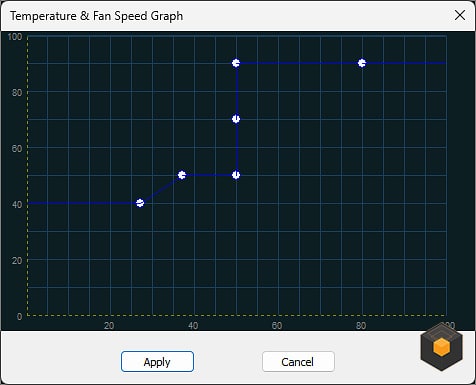
Task: Click the Y-axis label 0
Action: pyautogui.click(x=20, y=316)
